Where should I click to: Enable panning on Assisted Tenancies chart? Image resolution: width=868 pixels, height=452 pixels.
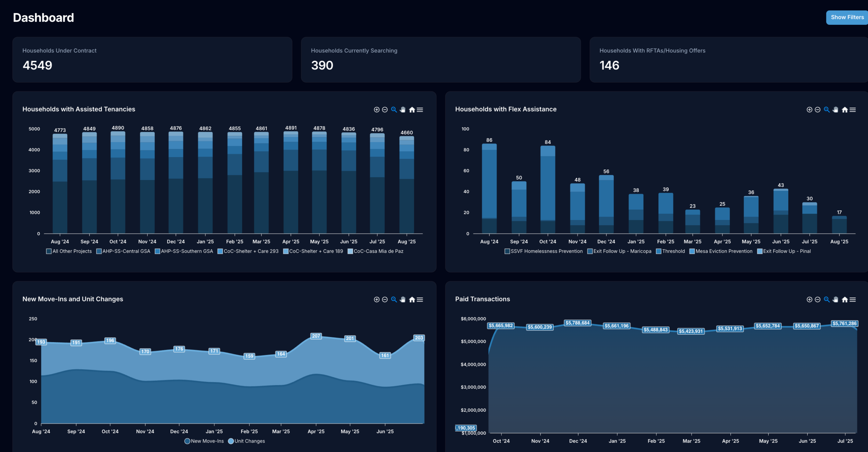[402, 110]
